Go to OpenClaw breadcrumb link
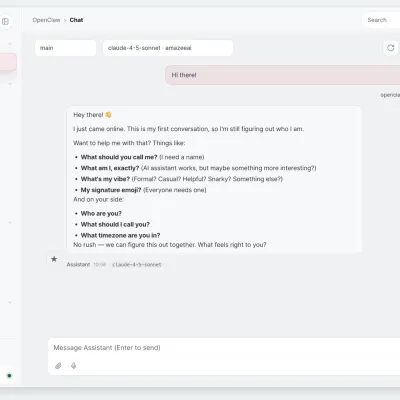Image resolution: width=400 pixels, height=400 pixels. tap(46, 20)
